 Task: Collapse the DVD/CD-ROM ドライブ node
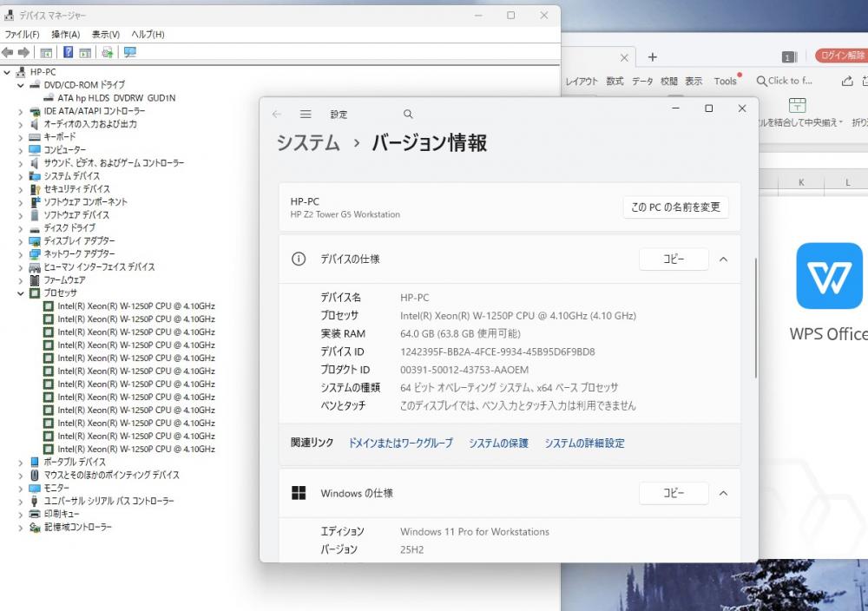click(21, 85)
